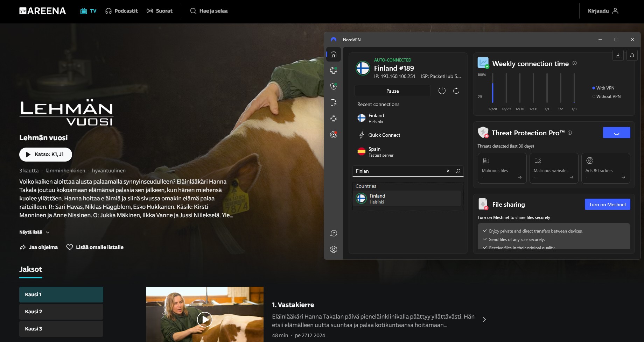644x342 pixels.
Task: Select the Home icon in NordVPN sidebar
Action: coord(334,54)
